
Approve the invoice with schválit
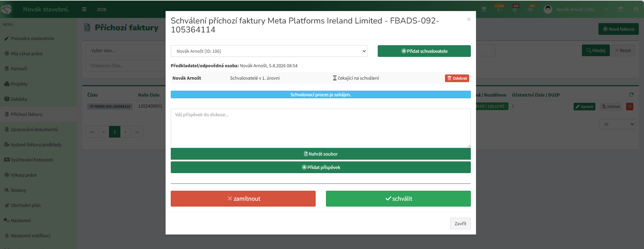point(398,199)
